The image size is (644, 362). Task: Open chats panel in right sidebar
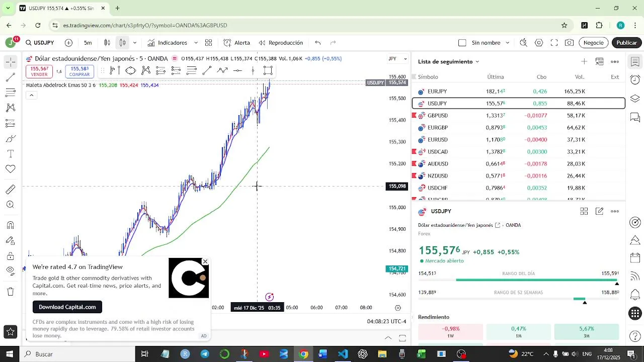click(635, 118)
